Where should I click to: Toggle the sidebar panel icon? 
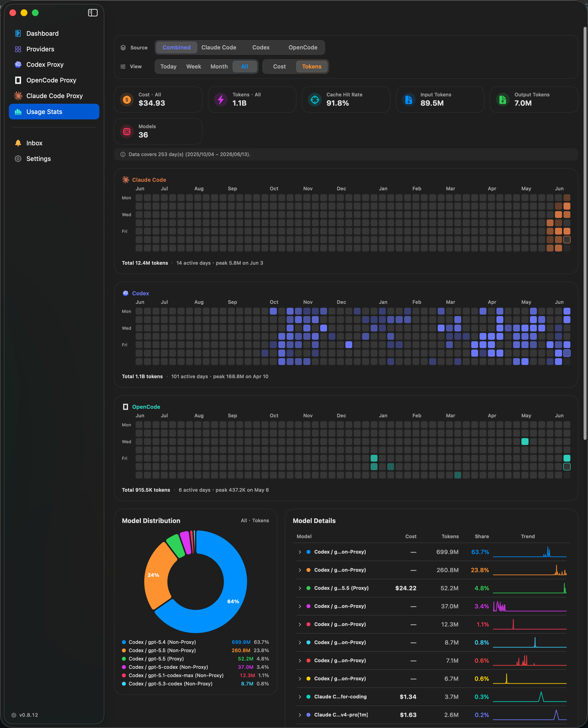(x=93, y=13)
